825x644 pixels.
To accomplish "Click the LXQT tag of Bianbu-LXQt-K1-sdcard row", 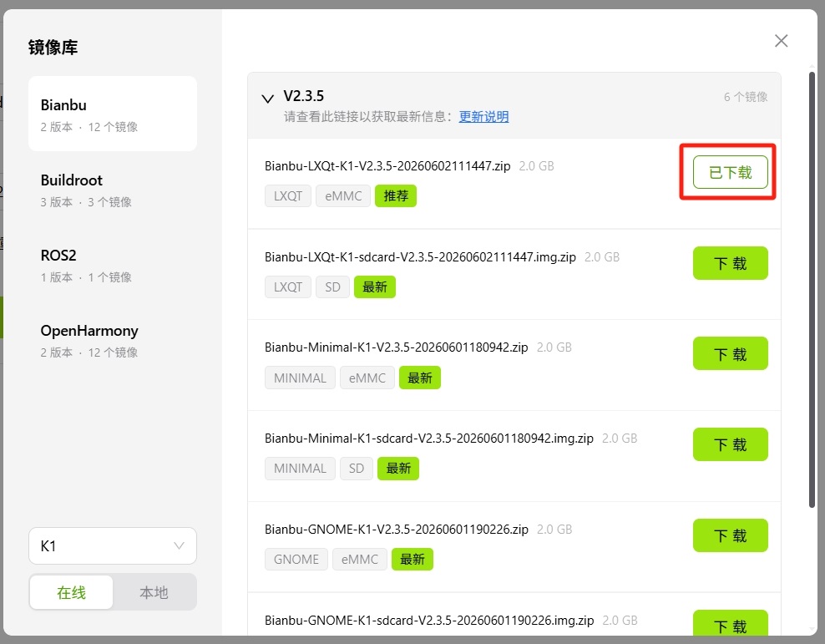I will pyautogui.click(x=288, y=287).
